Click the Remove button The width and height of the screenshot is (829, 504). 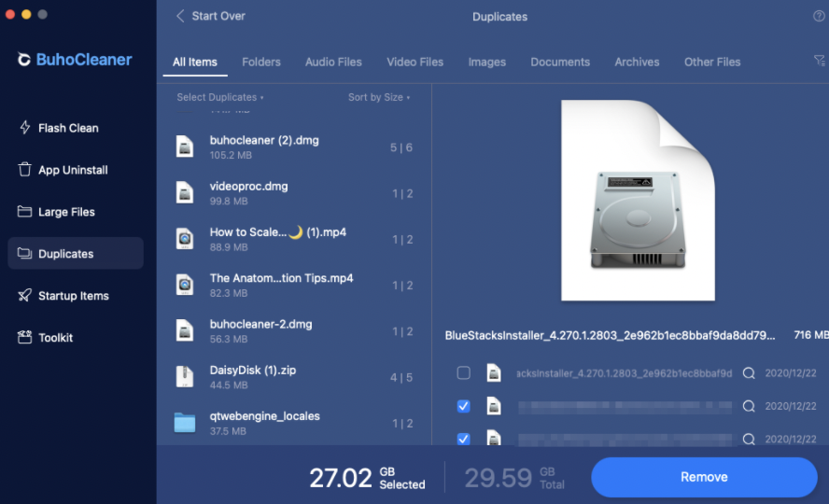pos(704,477)
